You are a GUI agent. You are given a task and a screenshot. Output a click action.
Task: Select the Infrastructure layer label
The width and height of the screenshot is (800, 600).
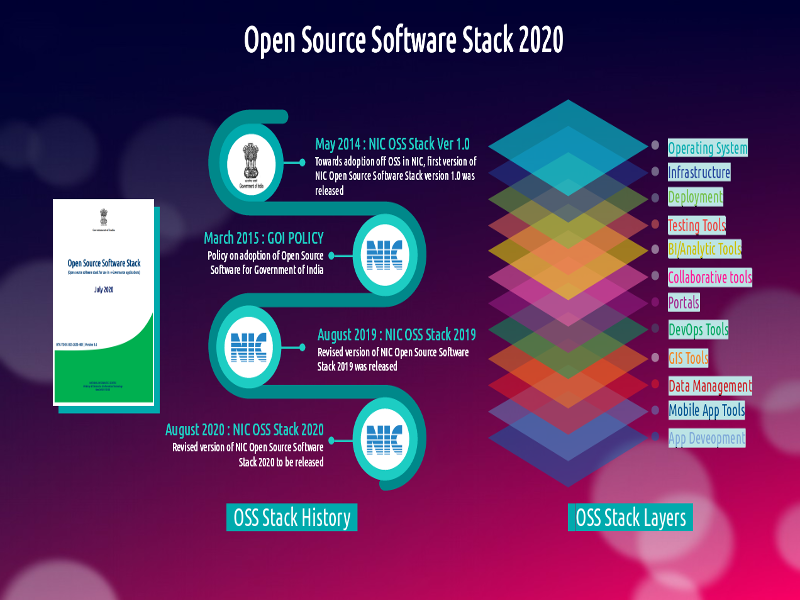[699, 172]
